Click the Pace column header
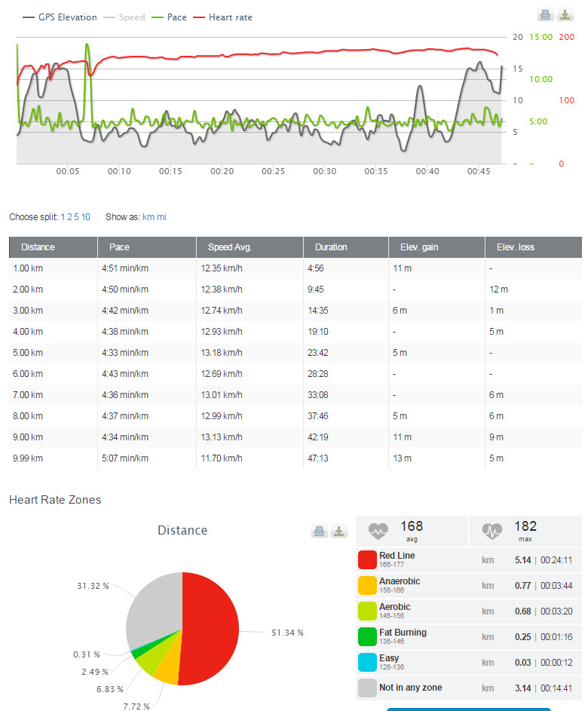This screenshot has height=711, width=588. (119, 247)
